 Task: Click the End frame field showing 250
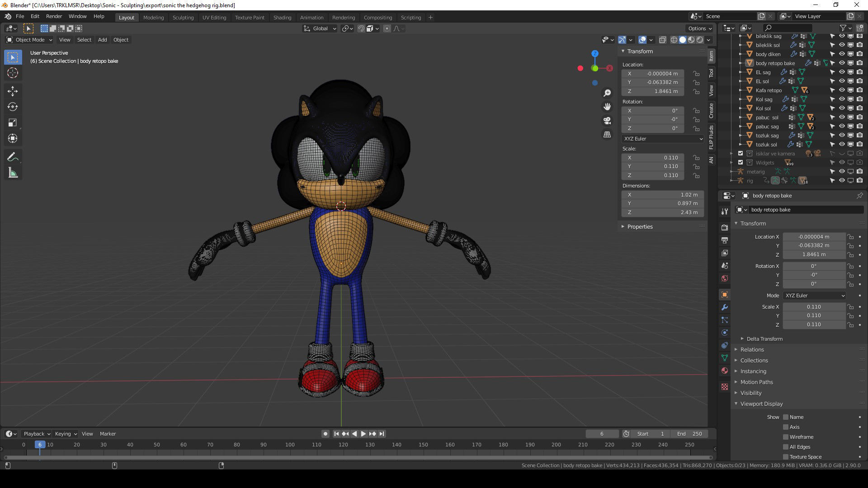pyautogui.click(x=689, y=434)
